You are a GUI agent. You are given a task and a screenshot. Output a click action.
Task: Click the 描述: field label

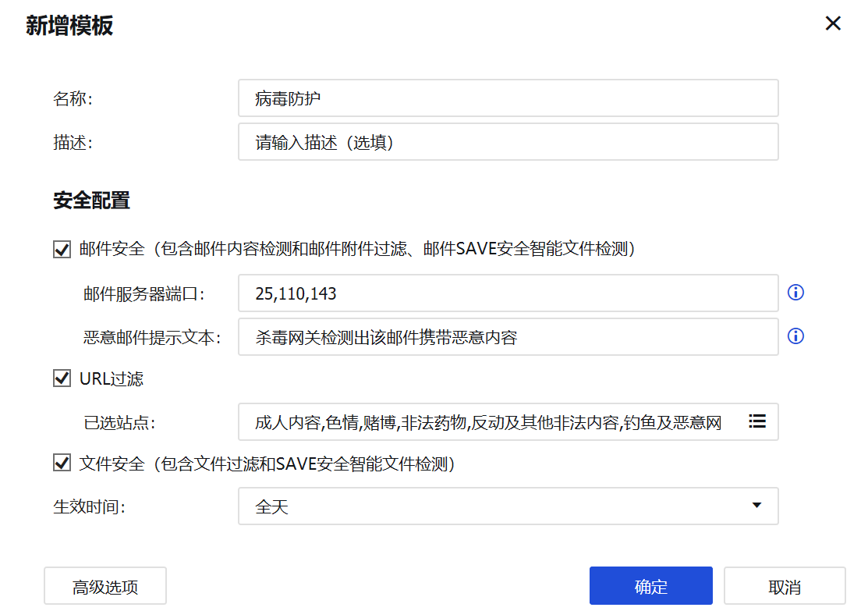point(73,143)
